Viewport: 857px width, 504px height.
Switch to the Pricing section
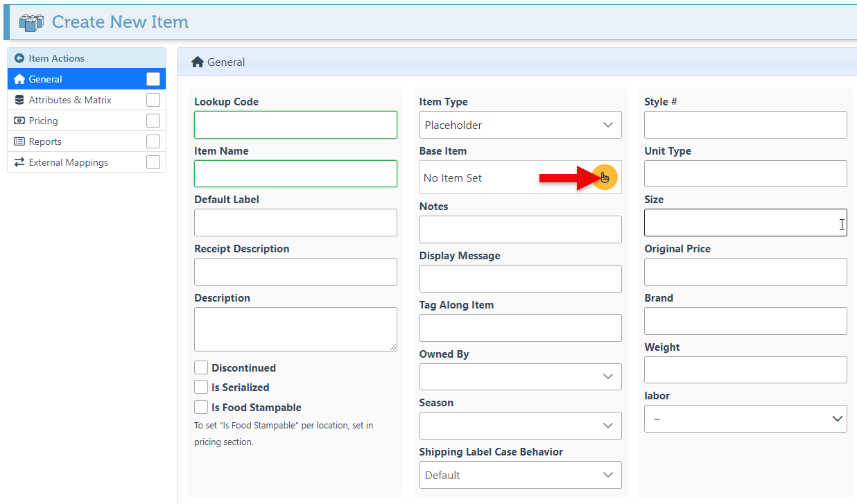[44, 121]
